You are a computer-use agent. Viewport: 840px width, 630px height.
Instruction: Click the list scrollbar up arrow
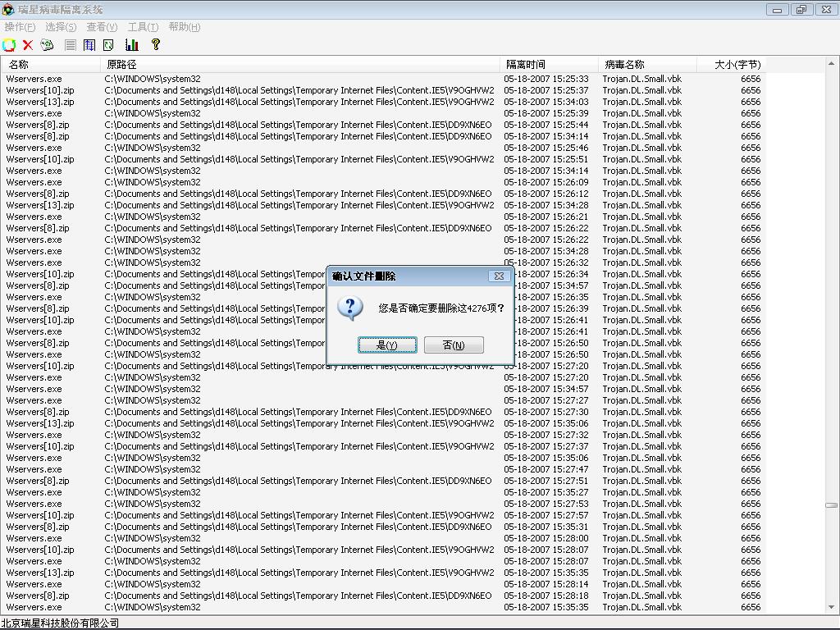832,64
